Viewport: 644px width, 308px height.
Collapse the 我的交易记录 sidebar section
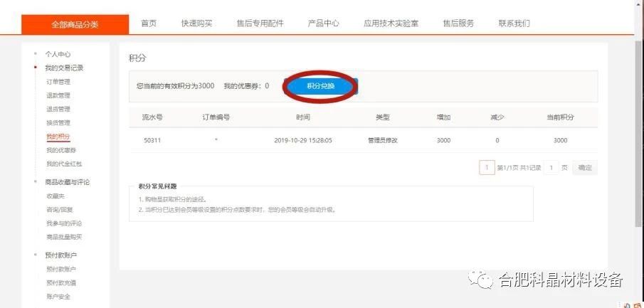[64, 68]
